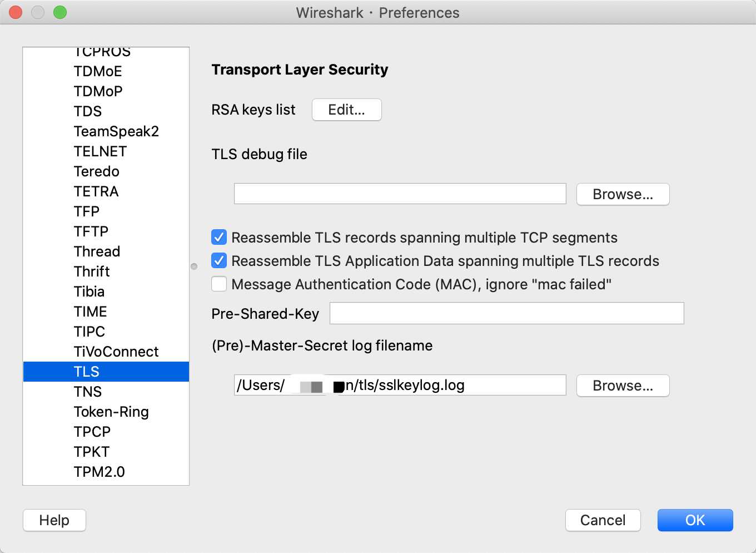Open the RSA keys list Edit dialog

point(347,110)
